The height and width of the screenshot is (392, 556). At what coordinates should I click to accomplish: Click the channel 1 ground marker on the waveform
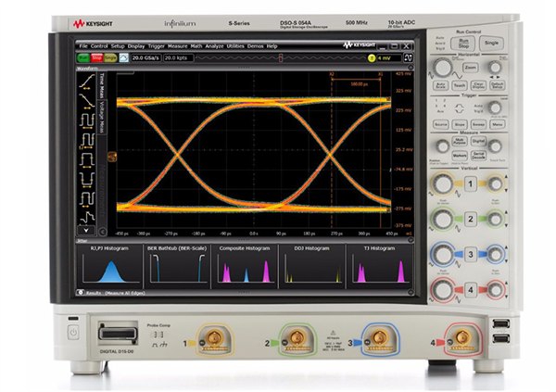pos(112,156)
